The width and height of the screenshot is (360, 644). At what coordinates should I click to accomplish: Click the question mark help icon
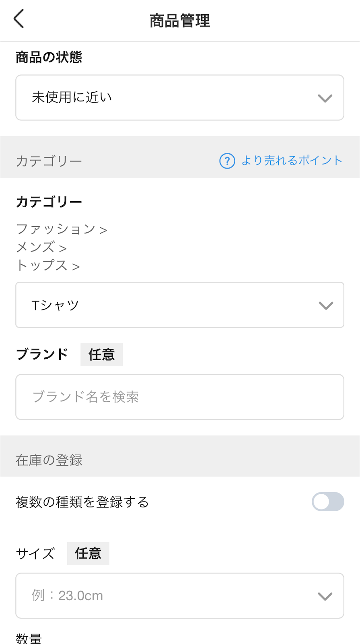[x=227, y=161]
